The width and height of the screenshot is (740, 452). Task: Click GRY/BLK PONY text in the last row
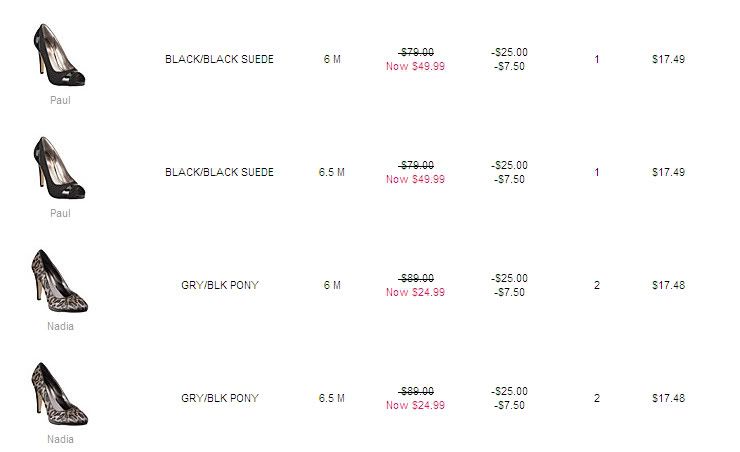click(219, 398)
